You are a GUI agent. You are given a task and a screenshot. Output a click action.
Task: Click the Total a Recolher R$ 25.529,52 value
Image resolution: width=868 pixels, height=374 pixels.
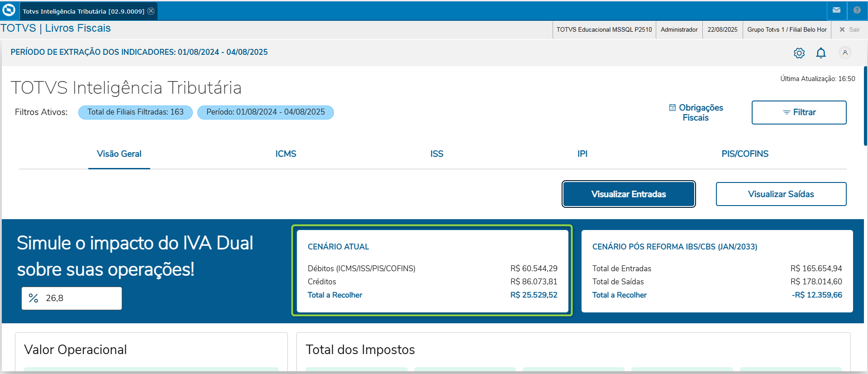534,295
